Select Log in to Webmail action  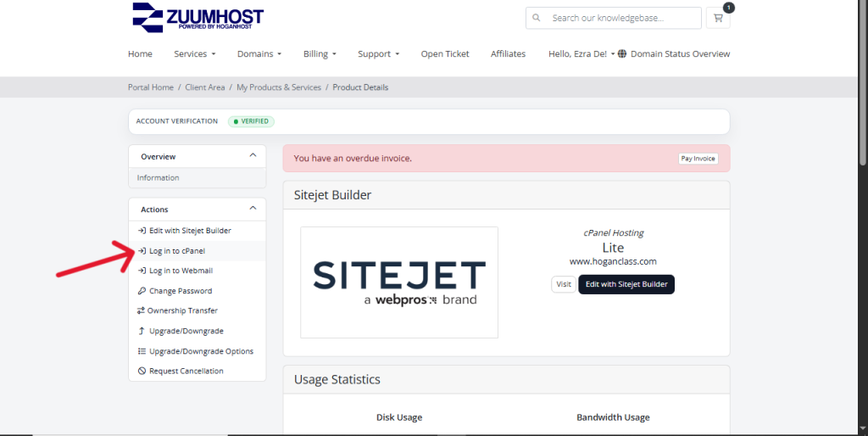click(x=197, y=271)
